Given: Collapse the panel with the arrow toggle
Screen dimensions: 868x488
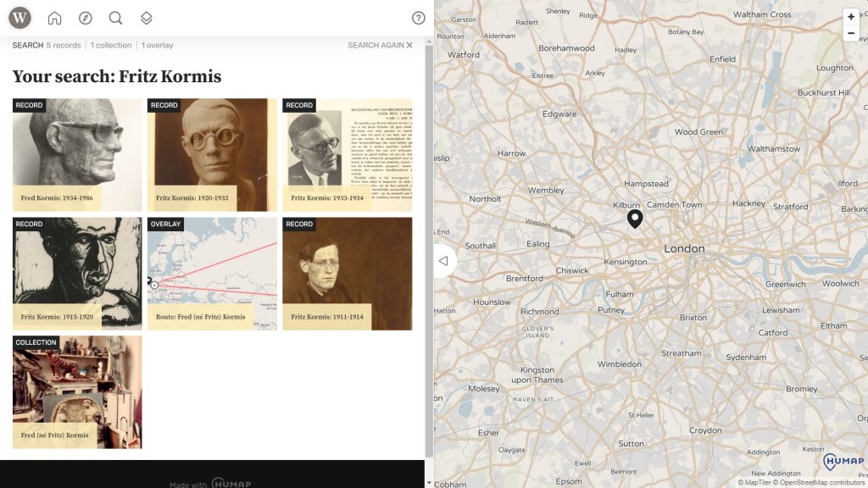Looking at the screenshot, I should pos(443,261).
